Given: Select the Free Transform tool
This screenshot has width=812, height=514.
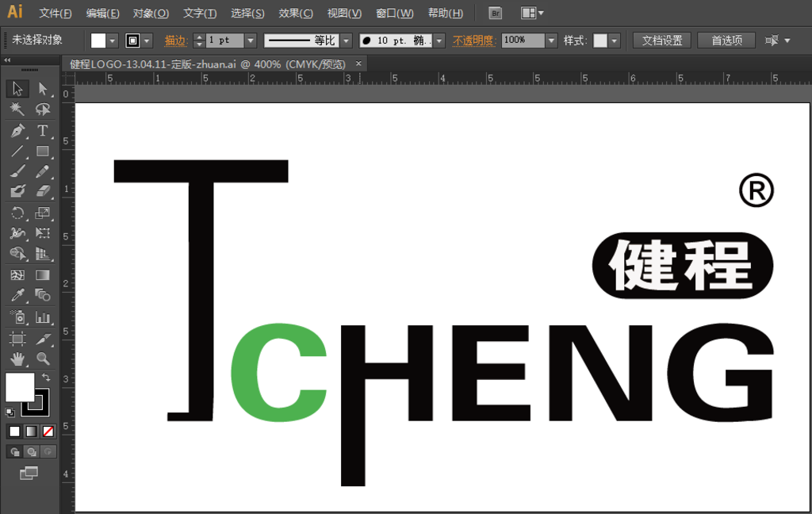Looking at the screenshot, I should pos(43,233).
